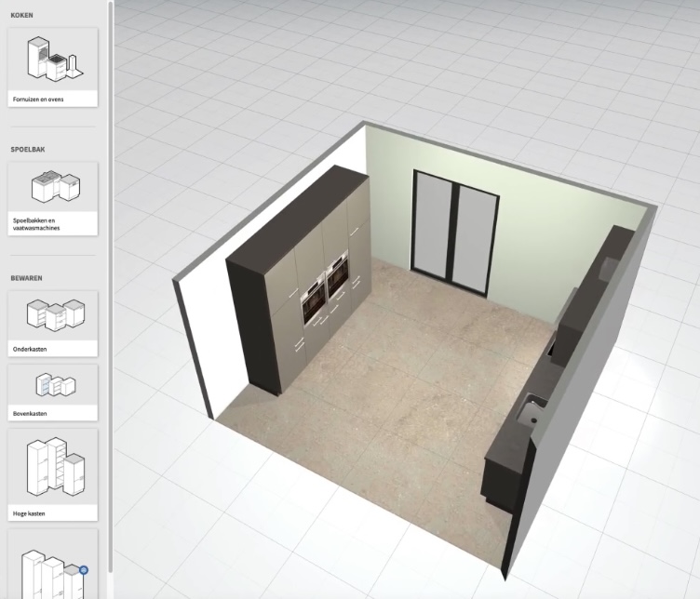Image resolution: width=700 pixels, height=599 pixels.
Task: Click the partially visible category tile below Hoge kasten
Action: tap(53, 564)
